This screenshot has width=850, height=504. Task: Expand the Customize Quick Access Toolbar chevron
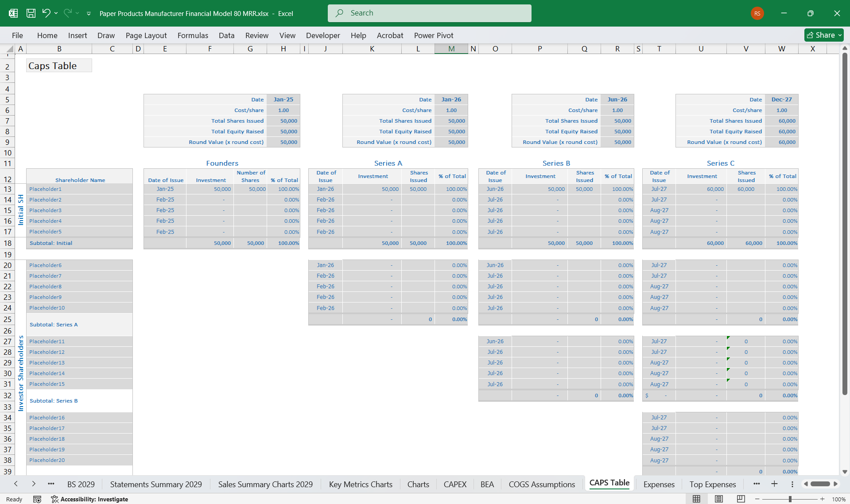coord(88,13)
